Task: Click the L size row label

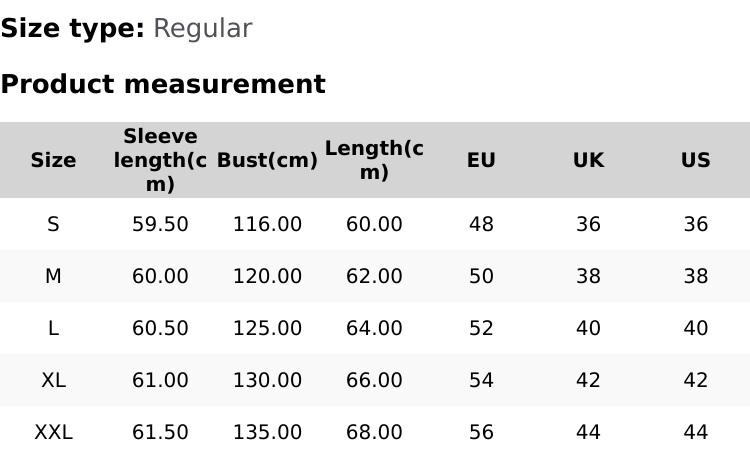Action: pos(53,328)
